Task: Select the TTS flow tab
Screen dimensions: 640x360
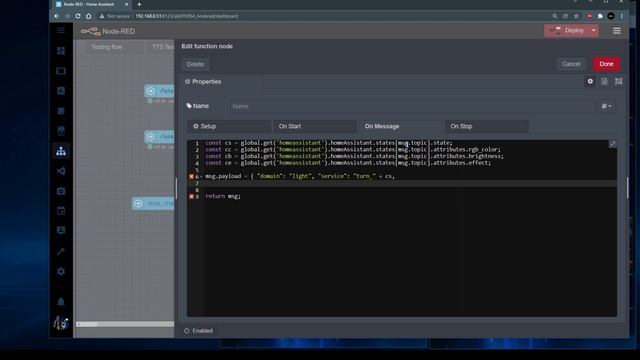Action: tap(160, 47)
